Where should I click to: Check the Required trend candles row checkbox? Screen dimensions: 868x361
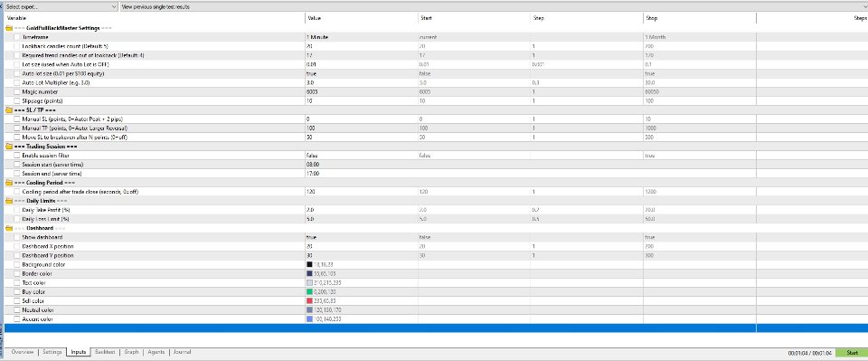coord(17,55)
